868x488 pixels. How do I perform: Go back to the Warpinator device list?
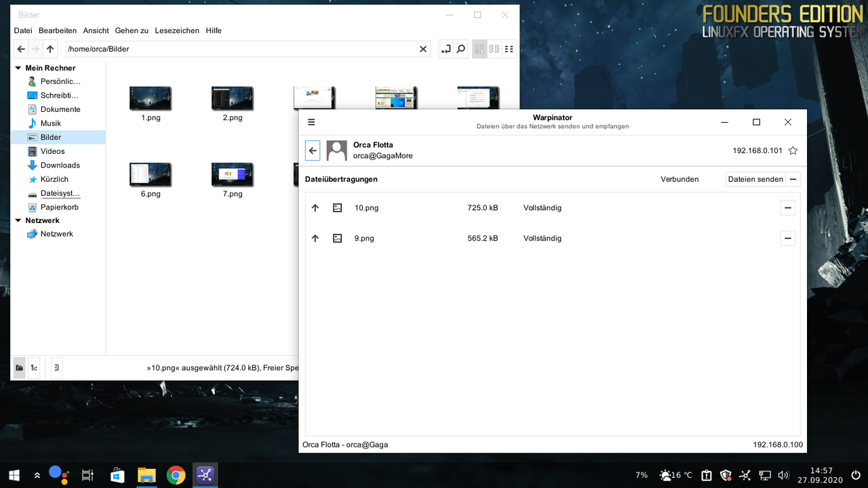coord(313,150)
